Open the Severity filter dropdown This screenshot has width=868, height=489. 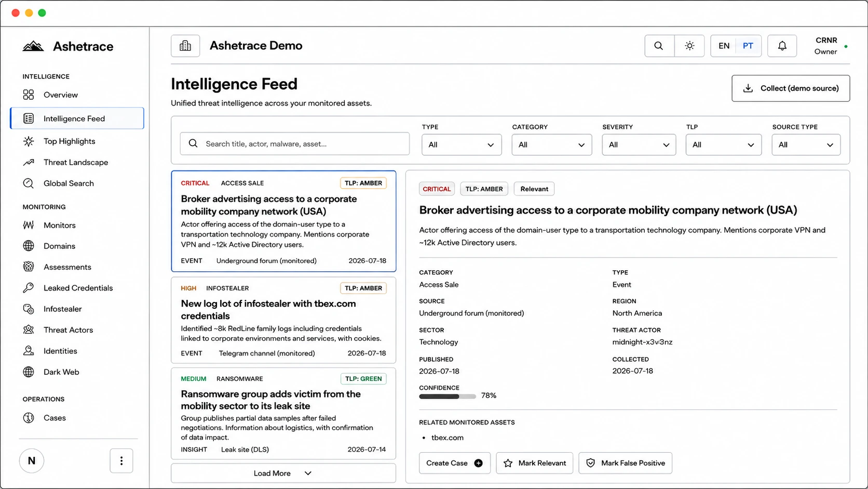[x=639, y=145]
